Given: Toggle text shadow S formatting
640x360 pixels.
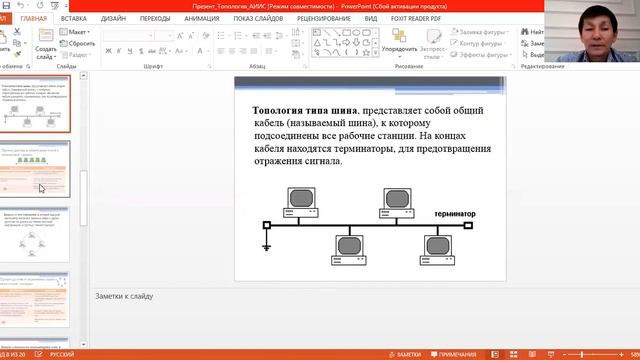Looking at the screenshot, I should (x=141, y=51).
